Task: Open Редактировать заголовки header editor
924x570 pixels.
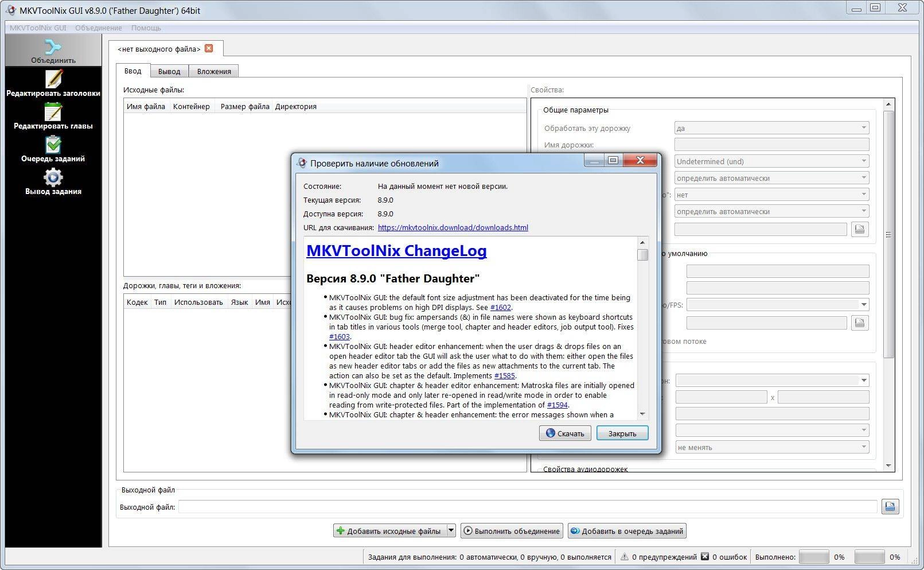Action: (53, 83)
